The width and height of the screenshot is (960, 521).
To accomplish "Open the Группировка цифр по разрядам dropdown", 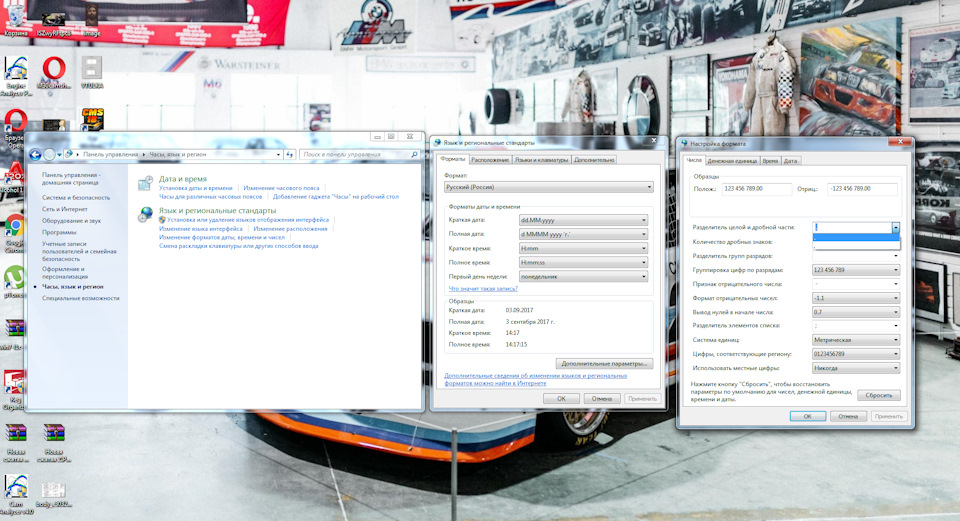I will click(855, 270).
